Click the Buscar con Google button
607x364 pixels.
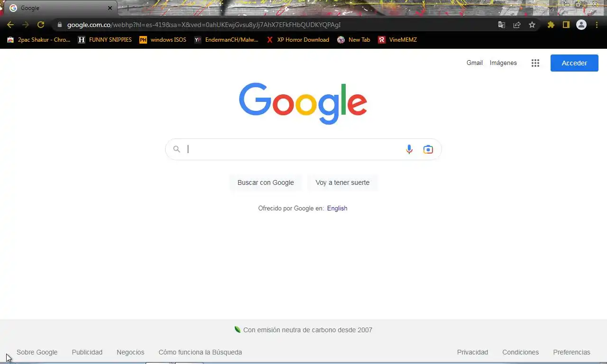[266, 182]
